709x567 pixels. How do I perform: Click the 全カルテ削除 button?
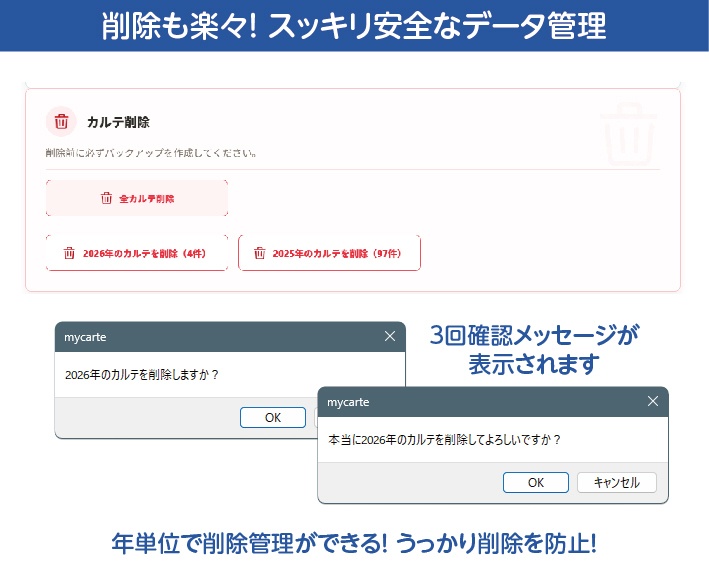click(x=137, y=198)
